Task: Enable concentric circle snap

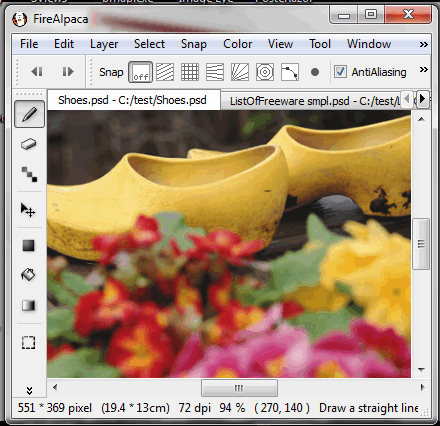Action: tap(265, 72)
